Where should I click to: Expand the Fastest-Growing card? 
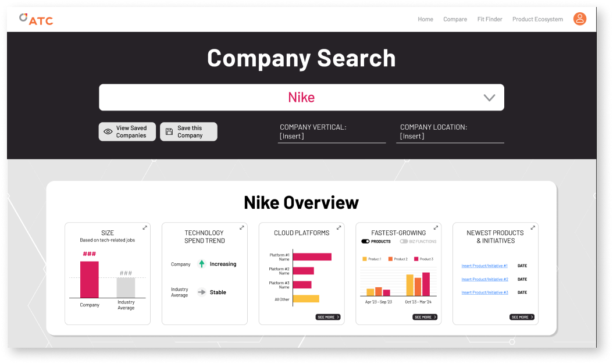pyautogui.click(x=436, y=227)
